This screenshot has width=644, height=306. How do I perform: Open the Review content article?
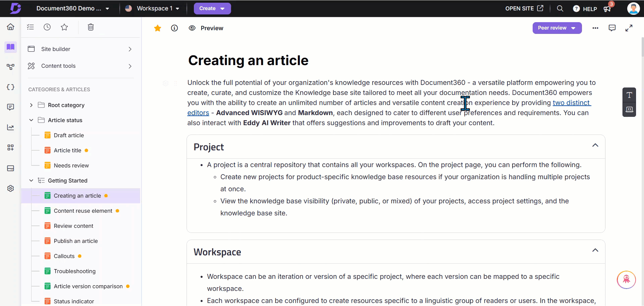(x=73, y=226)
